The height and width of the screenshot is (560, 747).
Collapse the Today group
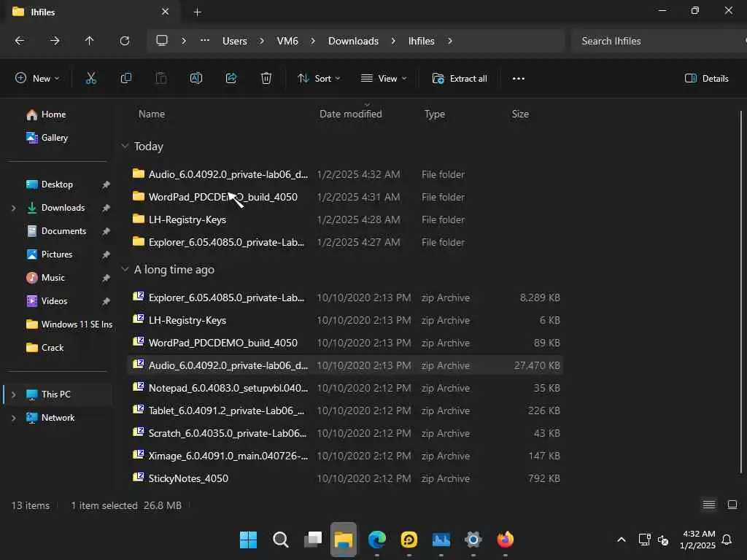[x=125, y=146]
